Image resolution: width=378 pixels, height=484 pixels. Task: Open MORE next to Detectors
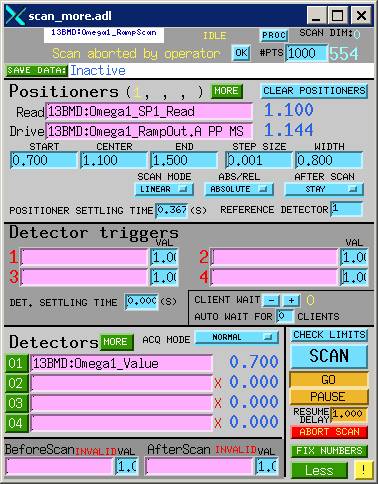pos(116,342)
